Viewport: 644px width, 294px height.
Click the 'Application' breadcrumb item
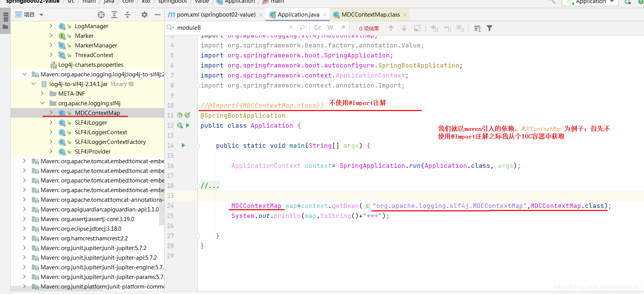236,2
